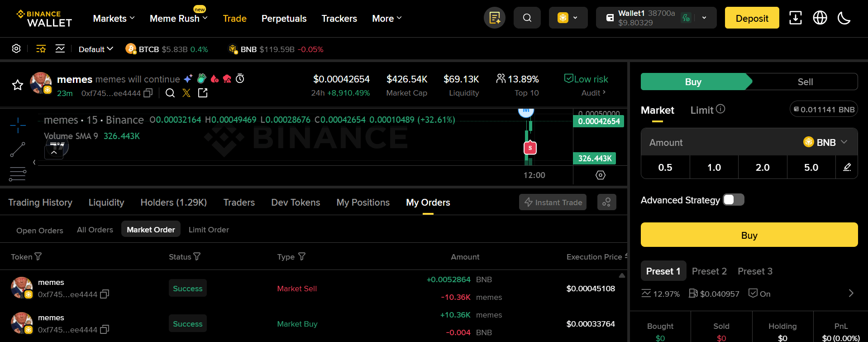Open the Perpetuals page
868x342 pixels.
[284, 19]
